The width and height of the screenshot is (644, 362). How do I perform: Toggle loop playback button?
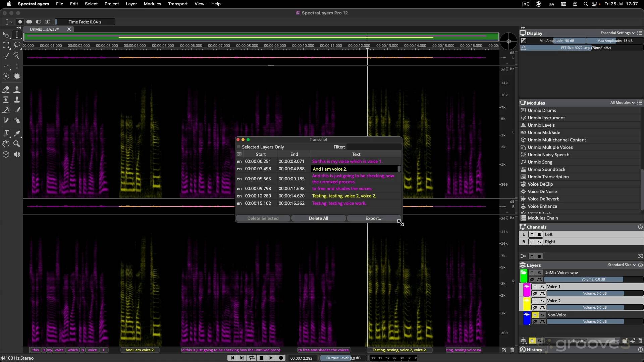click(x=251, y=358)
